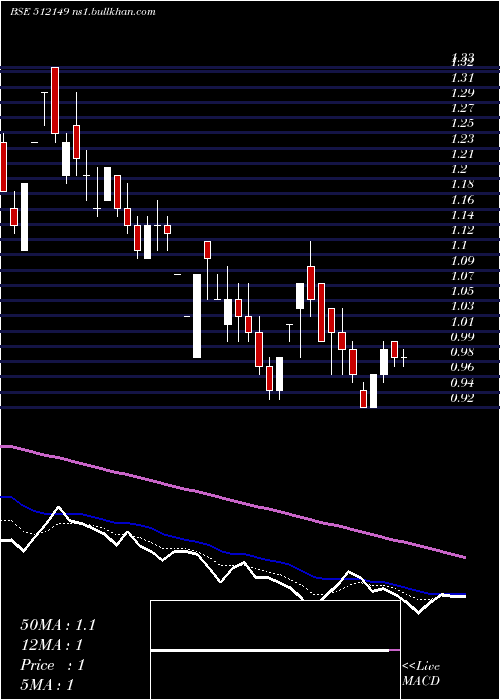This screenshot has height=700, width=500.
Task: Click the 1.12 price axis label
Action: coord(462,230)
